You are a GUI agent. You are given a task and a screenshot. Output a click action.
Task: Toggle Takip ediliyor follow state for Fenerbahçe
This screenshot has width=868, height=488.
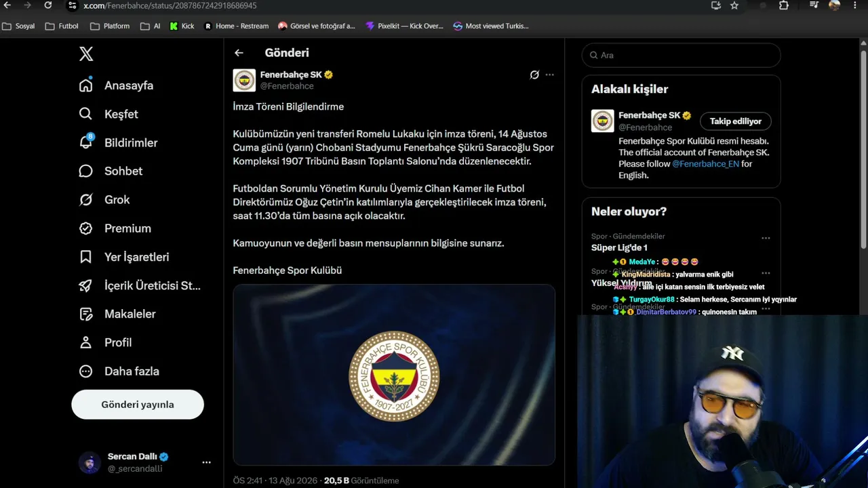[736, 121]
